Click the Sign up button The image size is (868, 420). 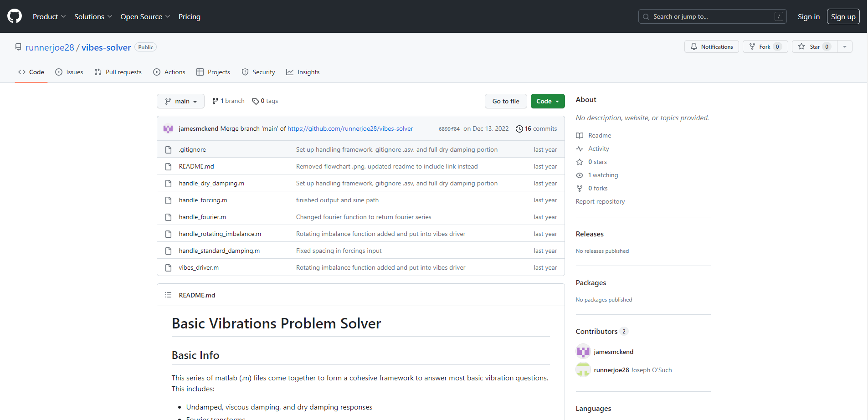(843, 16)
